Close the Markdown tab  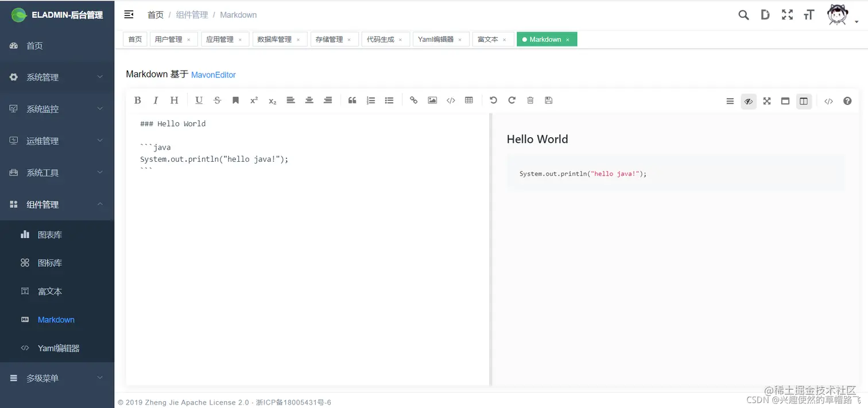568,40
